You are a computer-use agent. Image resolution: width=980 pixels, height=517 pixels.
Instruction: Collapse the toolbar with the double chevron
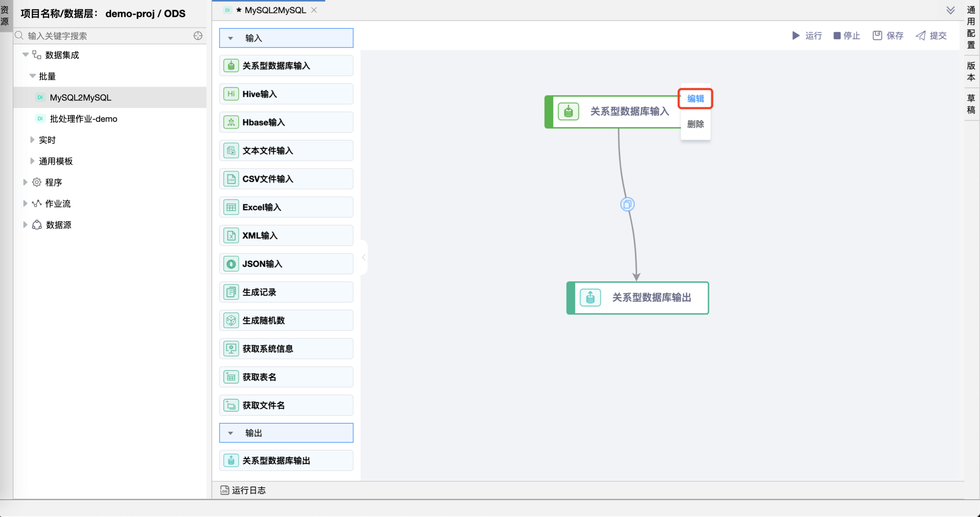(951, 10)
